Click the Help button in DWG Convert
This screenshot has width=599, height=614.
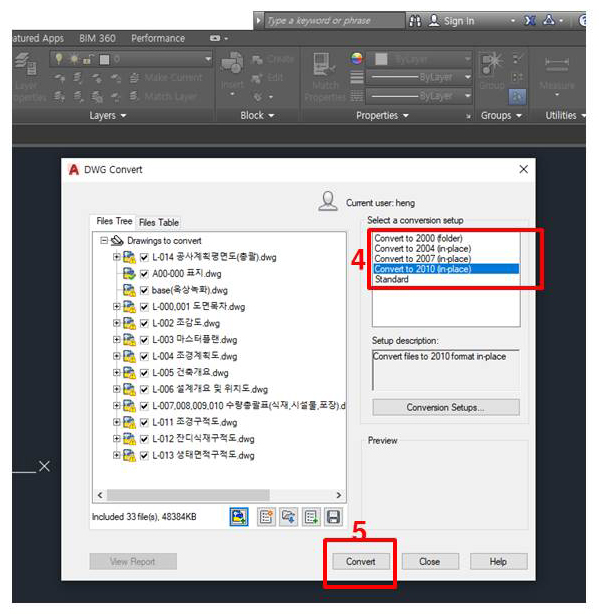[x=498, y=562]
